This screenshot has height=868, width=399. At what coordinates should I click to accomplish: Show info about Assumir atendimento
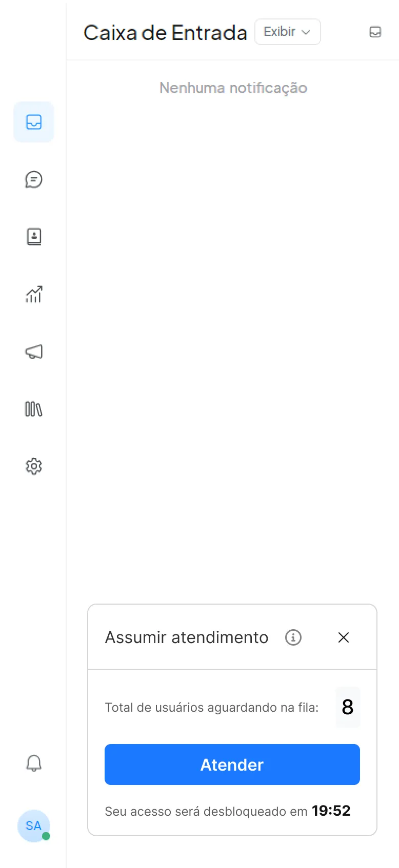click(x=293, y=637)
